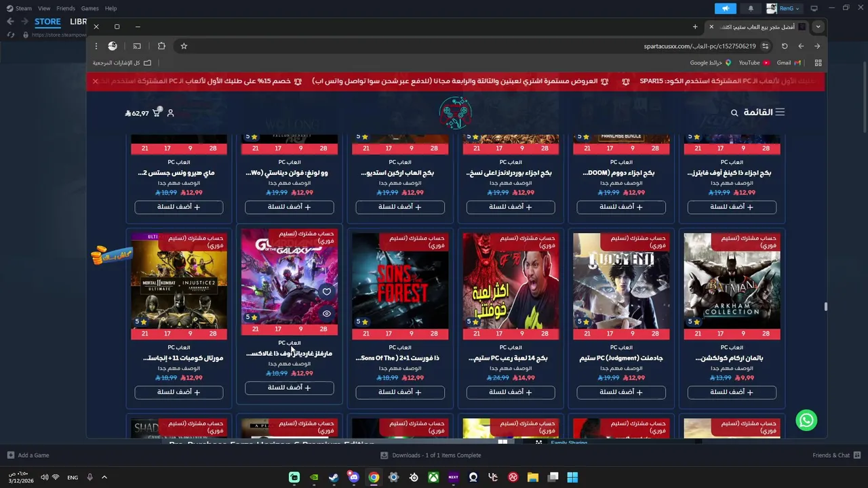Show hidden tray icons chevron

(x=104, y=477)
